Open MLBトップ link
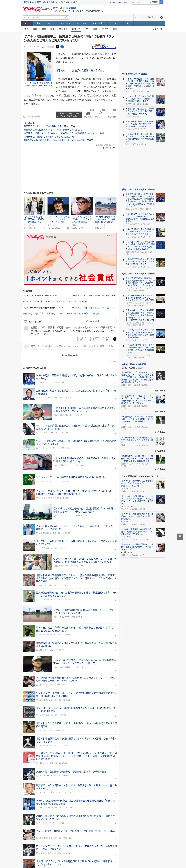The width and height of the screenshot is (186, 868). [x=77, y=308]
